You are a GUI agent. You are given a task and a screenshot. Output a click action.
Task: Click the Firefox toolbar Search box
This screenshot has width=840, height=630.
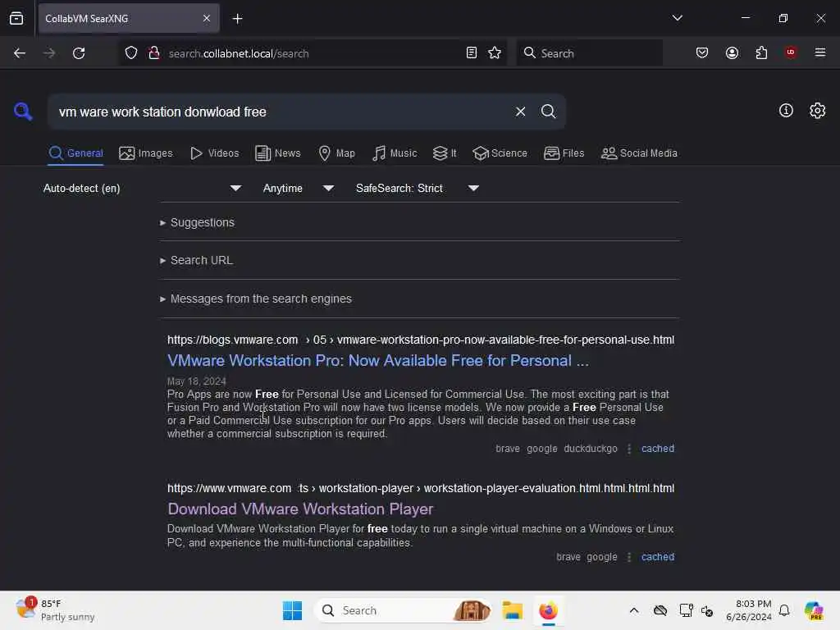589,53
